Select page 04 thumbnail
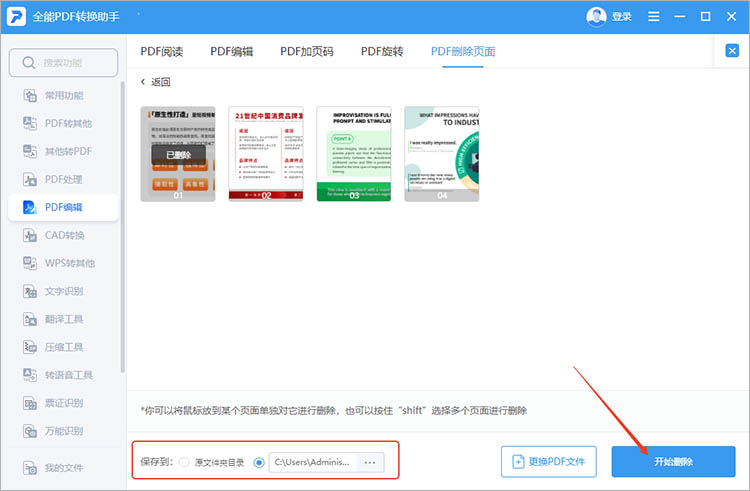 tap(442, 153)
